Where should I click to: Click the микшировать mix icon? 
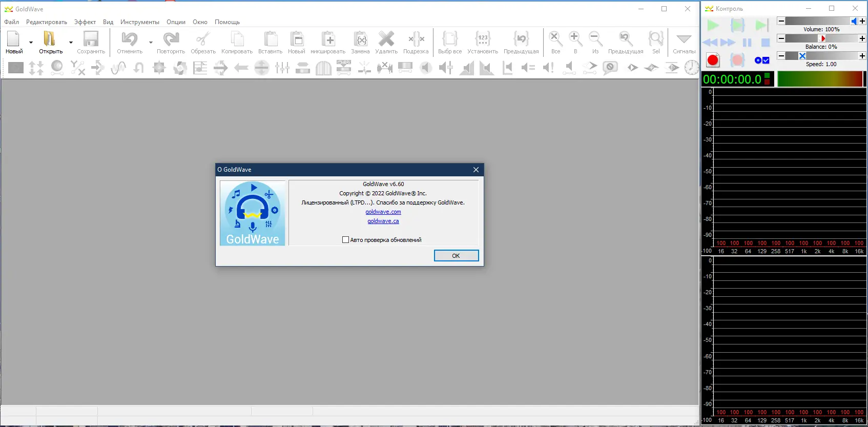(328, 39)
